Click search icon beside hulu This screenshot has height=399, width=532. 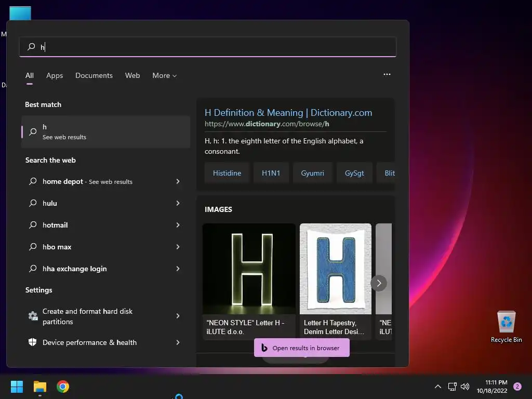(x=33, y=203)
